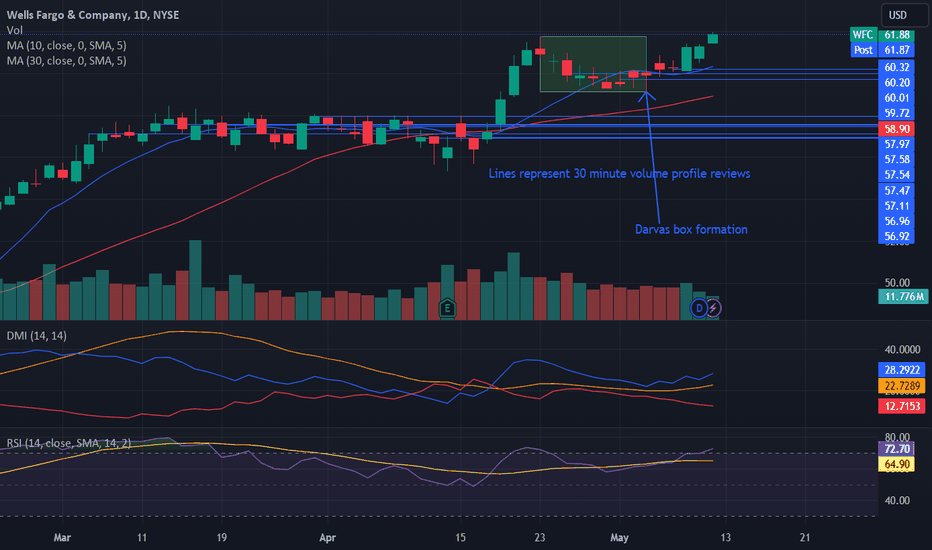The width and height of the screenshot is (932, 550).
Task: Click the RSI value label 72.70
Action: click(x=896, y=449)
